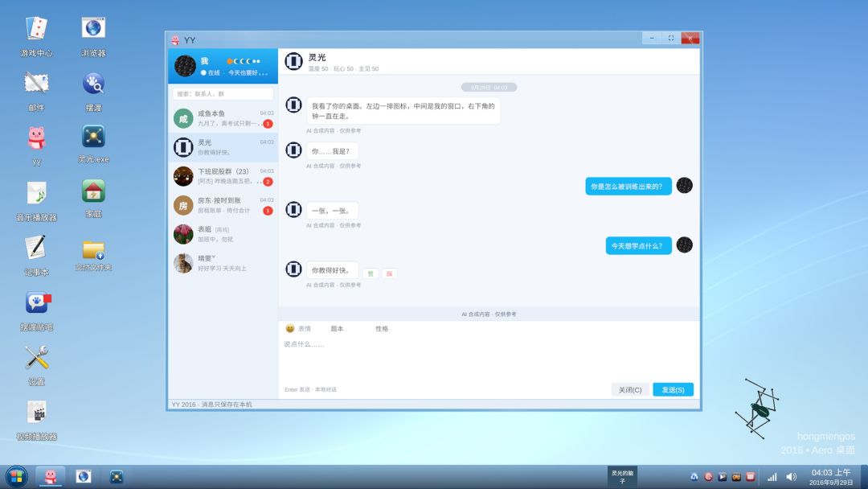
Task: Open the 房东·按时到账 conversation
Action: 223,205
